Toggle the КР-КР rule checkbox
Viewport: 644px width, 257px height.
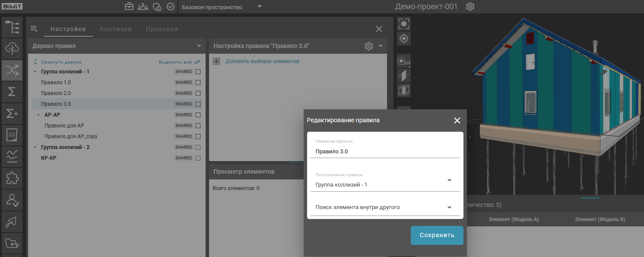[198, 158]
